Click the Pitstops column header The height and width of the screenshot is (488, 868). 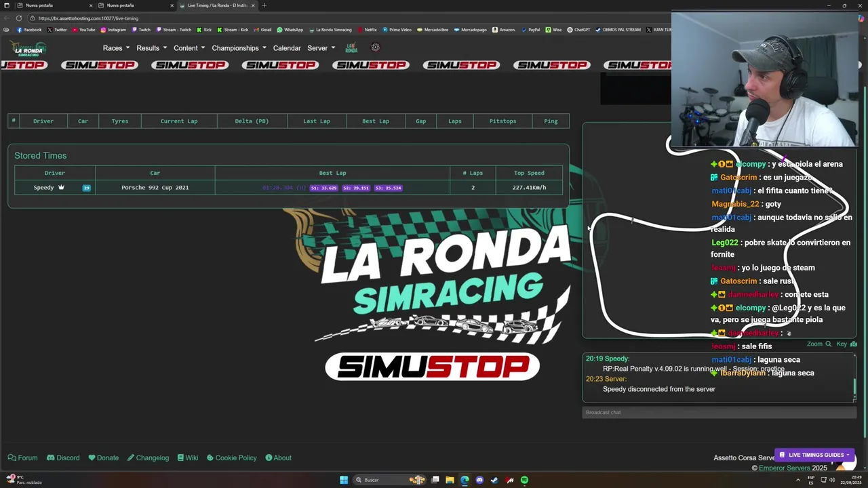pyautogui.click(x=502, y=121)
